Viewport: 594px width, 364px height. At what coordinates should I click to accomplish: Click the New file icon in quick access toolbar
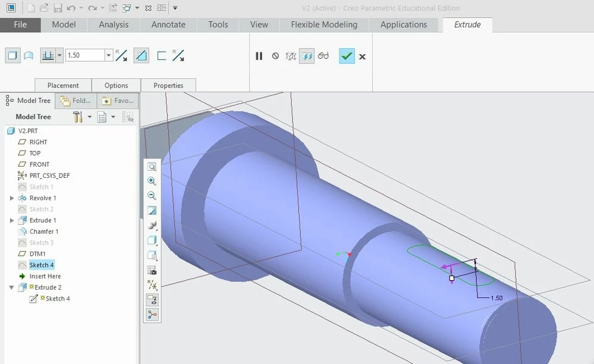tap(31, 8)
